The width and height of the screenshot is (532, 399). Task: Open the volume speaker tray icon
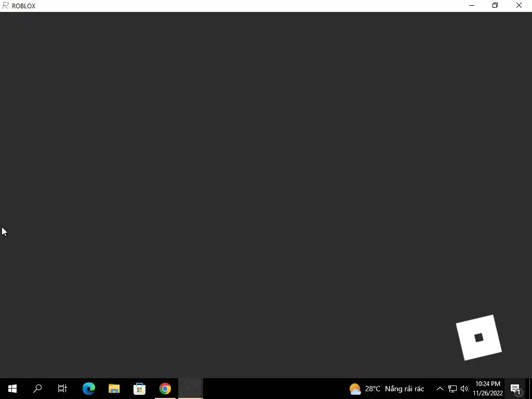(464, 389)
